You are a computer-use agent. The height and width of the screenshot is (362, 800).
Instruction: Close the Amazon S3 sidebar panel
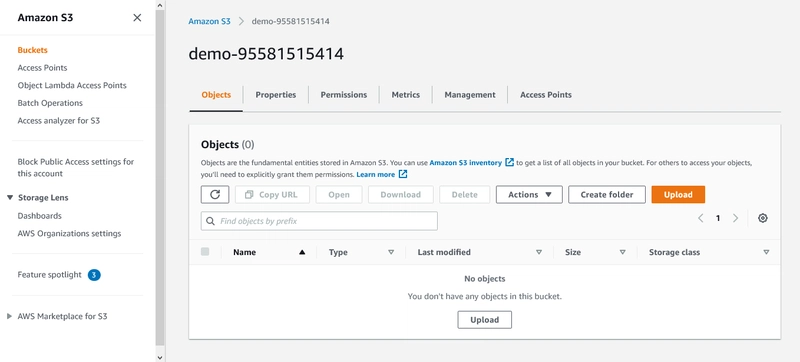pyautogui.click(x=137, y=18)
